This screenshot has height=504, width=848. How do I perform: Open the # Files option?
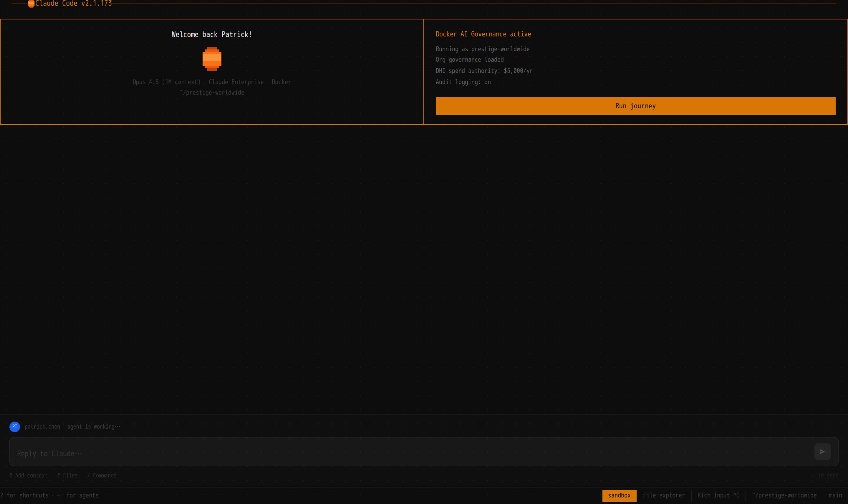tap(67, 475)
